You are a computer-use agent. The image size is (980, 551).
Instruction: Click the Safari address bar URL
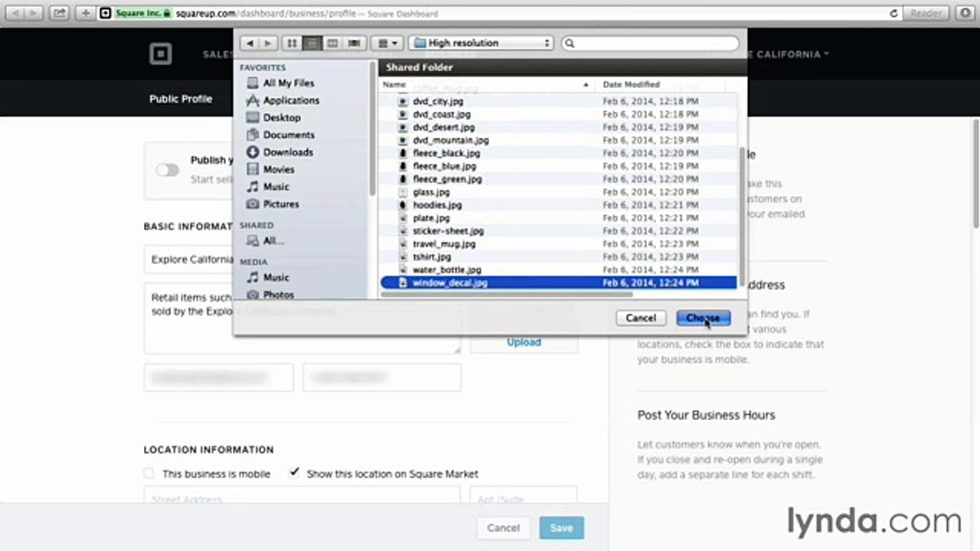point(306,14)
